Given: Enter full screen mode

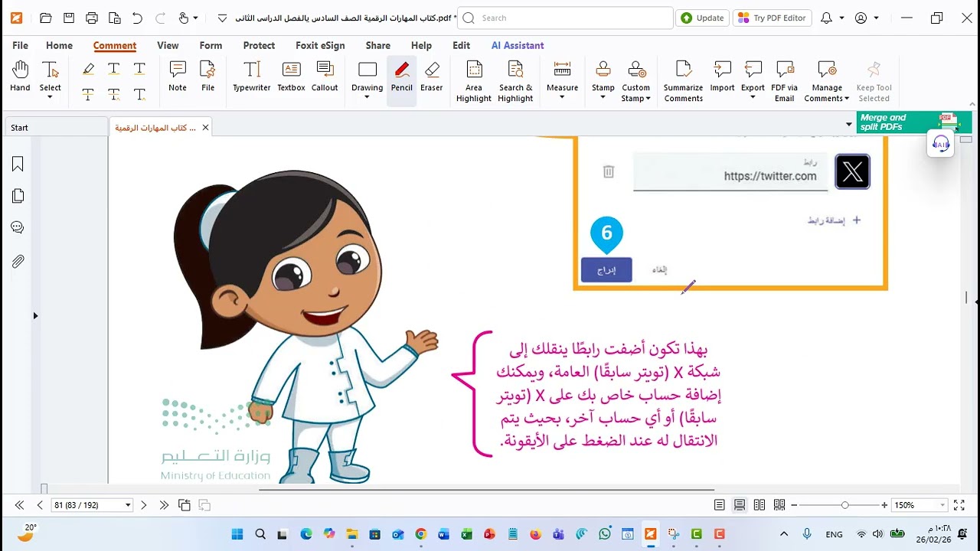Looking at the screenshot, I should click(959, 505).
